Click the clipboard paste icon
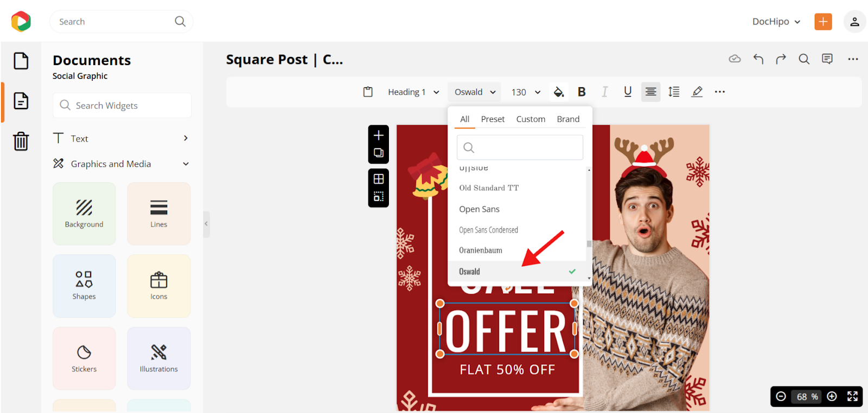The image size is (868, 413). pos(368,92)
